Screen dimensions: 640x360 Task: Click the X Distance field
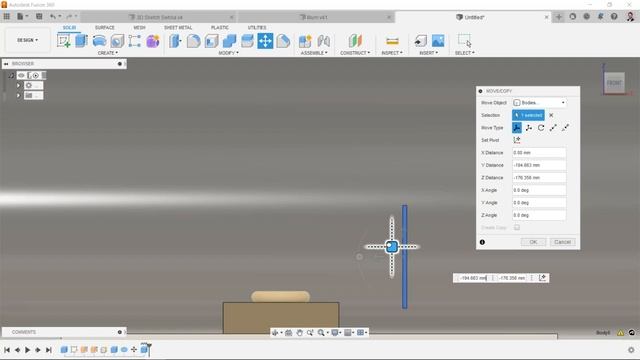pos(539,153)
